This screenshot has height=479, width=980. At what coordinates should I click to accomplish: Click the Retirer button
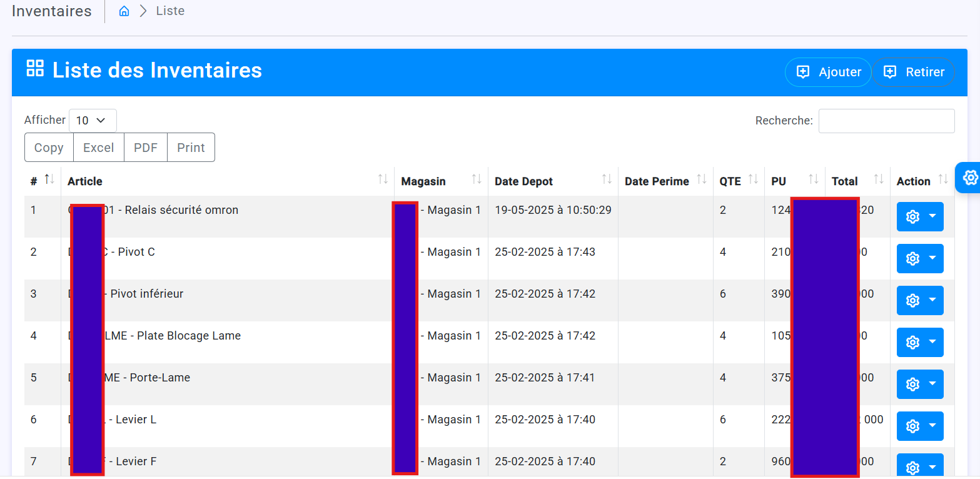(914, 72)
